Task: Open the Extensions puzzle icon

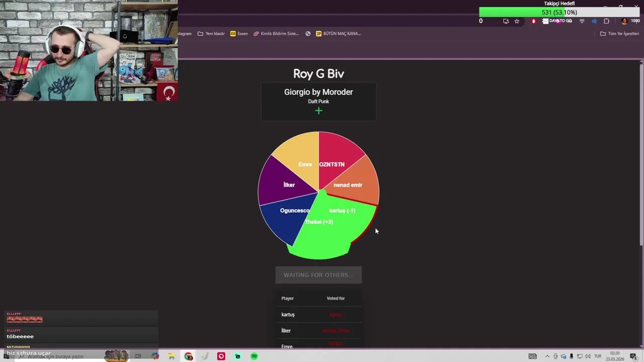Action: (x=606, y=21)
